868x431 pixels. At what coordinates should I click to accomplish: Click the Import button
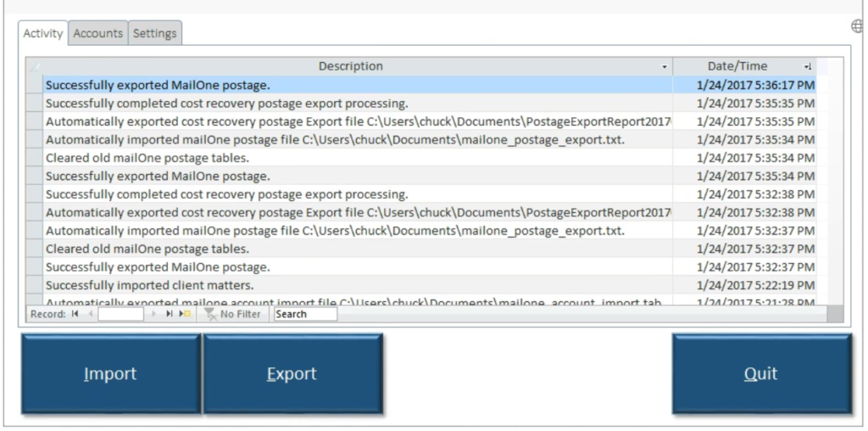pyautogui.click(x=111, y=374)
